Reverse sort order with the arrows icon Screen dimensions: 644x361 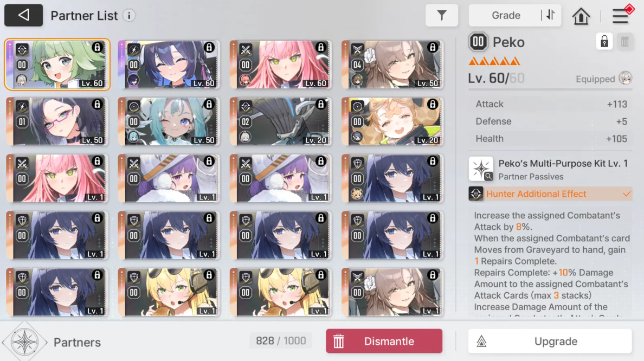click(x=551, y=15)
